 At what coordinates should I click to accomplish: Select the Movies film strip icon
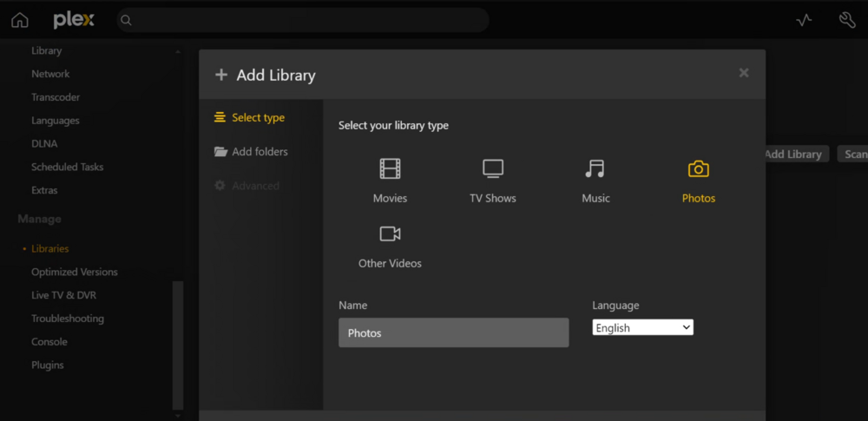click(x=390, y=168)
